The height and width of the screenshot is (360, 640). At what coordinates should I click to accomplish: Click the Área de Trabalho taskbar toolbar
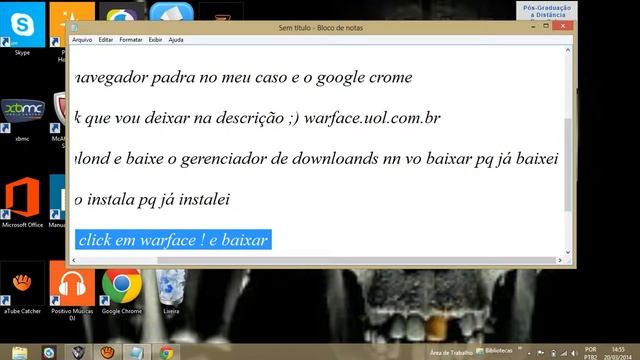[x=451, y=352]
